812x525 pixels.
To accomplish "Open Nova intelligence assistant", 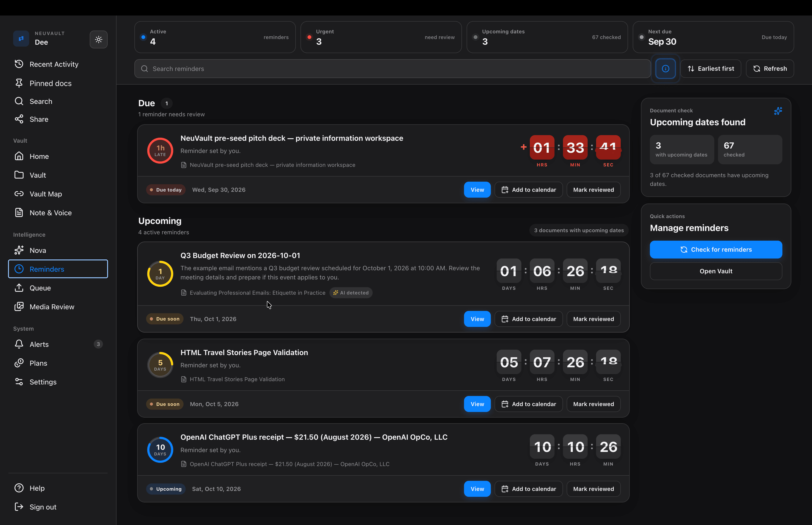I will 58,250.
